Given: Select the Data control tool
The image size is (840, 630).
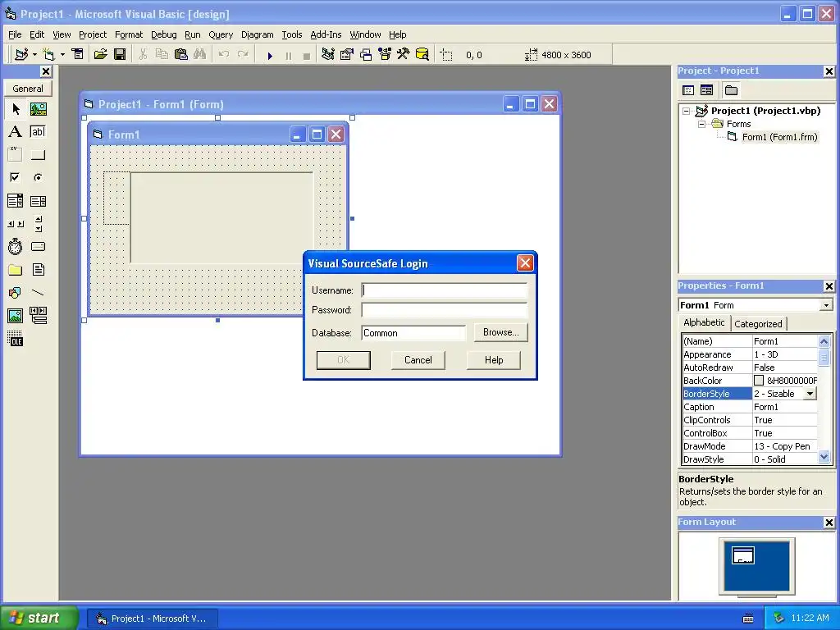Looking at the screenshot, I should click(38, 316).
